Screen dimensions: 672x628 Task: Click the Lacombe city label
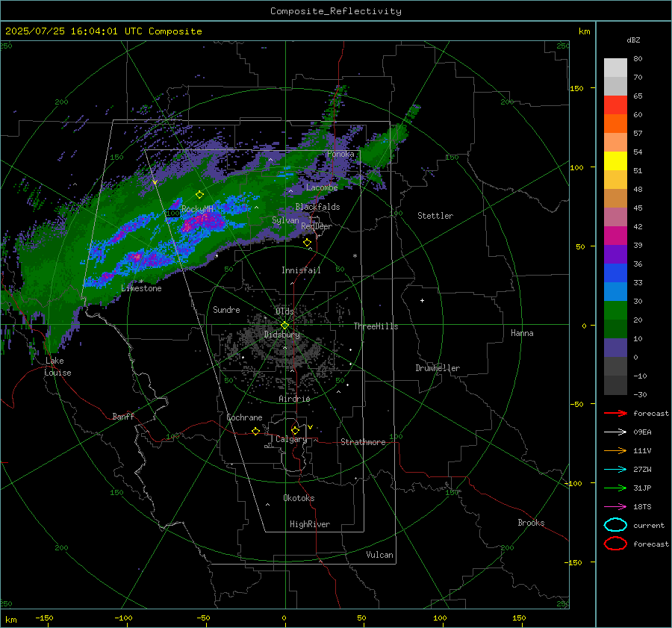point(322,187)
